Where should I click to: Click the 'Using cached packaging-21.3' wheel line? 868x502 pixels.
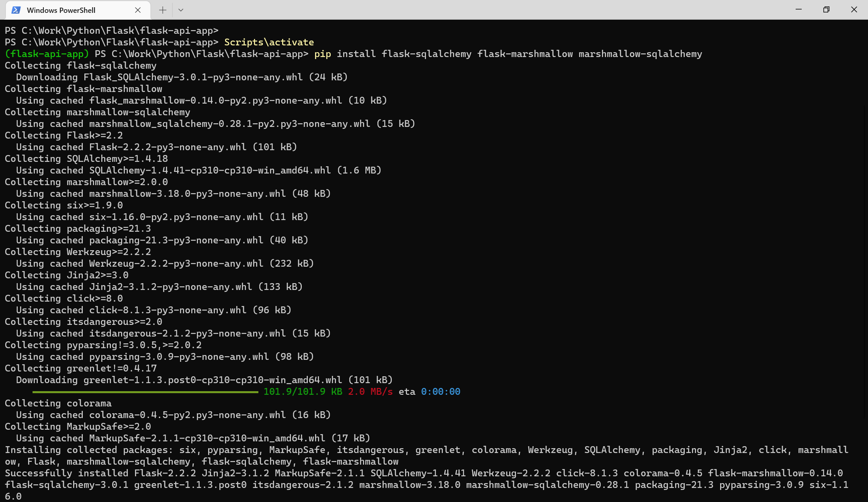coord(162,240)
